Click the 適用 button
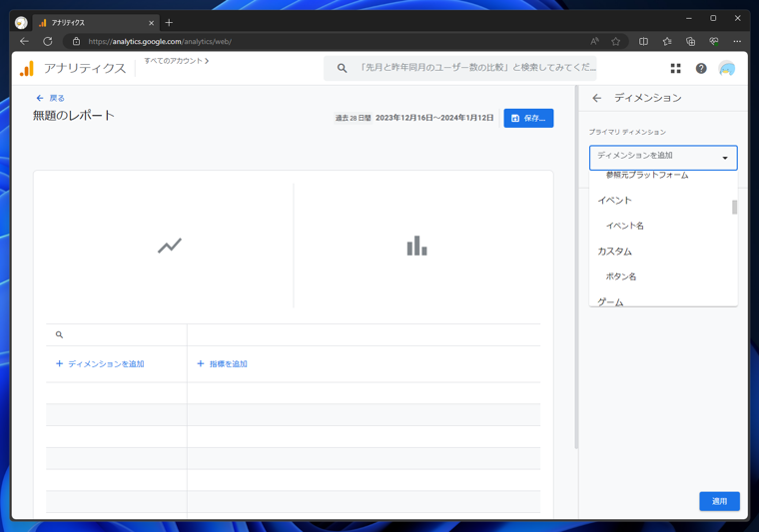Viewport: 759px width, 532px height. coord(719,501)
